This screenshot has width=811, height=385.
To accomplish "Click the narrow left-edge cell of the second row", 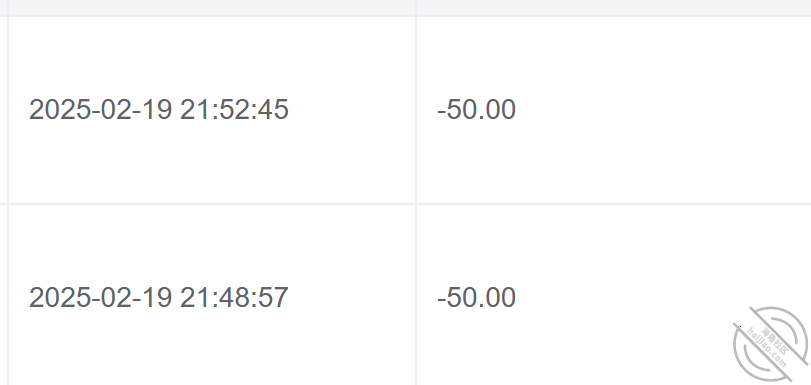I will pos(4,295).
